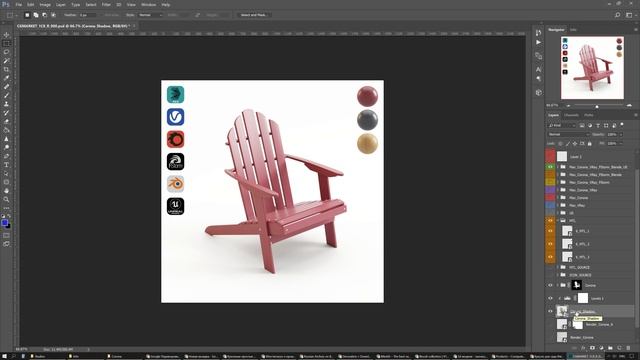
Task: Select the Horizontal Type tool
Action: click(6, 164)
